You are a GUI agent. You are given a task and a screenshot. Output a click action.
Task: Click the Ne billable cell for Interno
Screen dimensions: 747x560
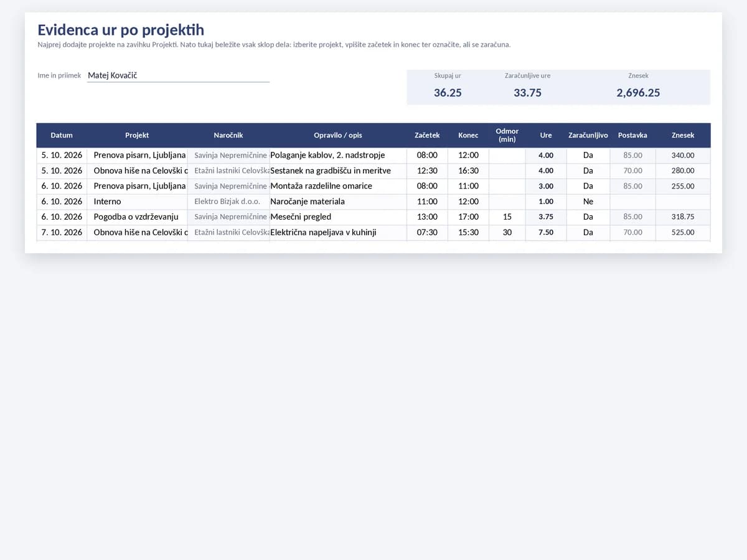click(x=588, y=202)
